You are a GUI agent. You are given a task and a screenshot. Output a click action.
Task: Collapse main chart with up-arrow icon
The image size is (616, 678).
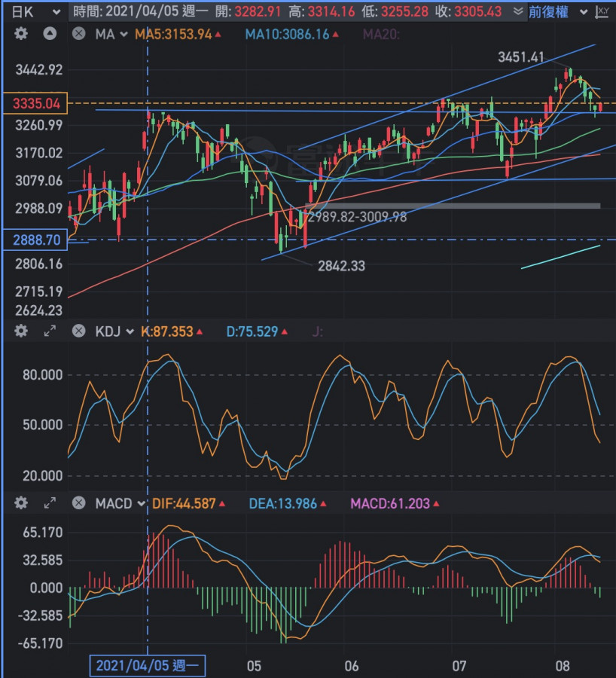[x=50, y=34]
